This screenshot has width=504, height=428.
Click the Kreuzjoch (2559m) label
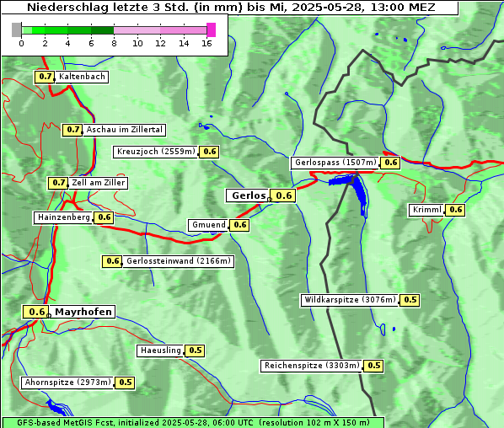[156, 152]
